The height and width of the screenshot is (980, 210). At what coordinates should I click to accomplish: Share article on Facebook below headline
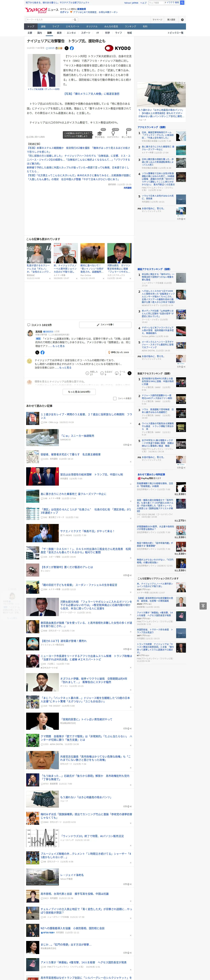pyautogui.click(x=72, y=48)
